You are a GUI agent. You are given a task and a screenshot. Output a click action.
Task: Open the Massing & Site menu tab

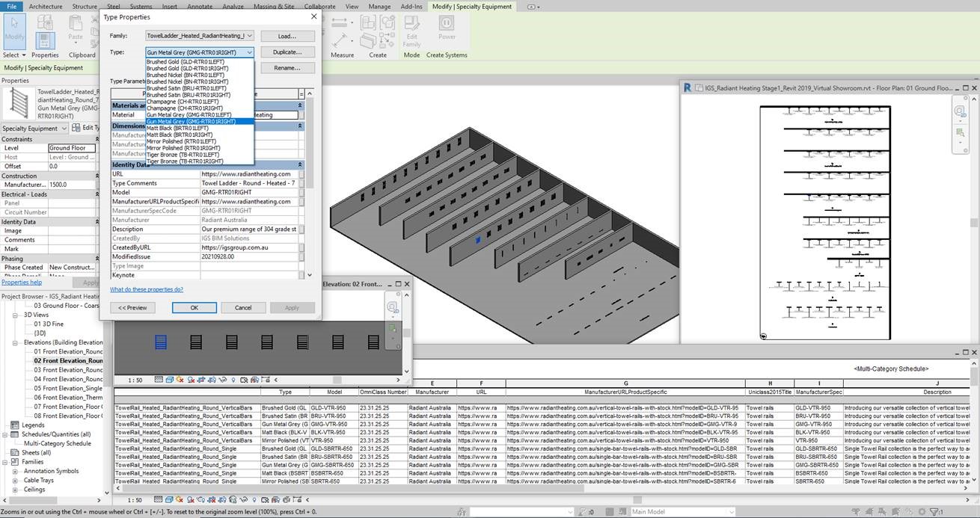274,6
